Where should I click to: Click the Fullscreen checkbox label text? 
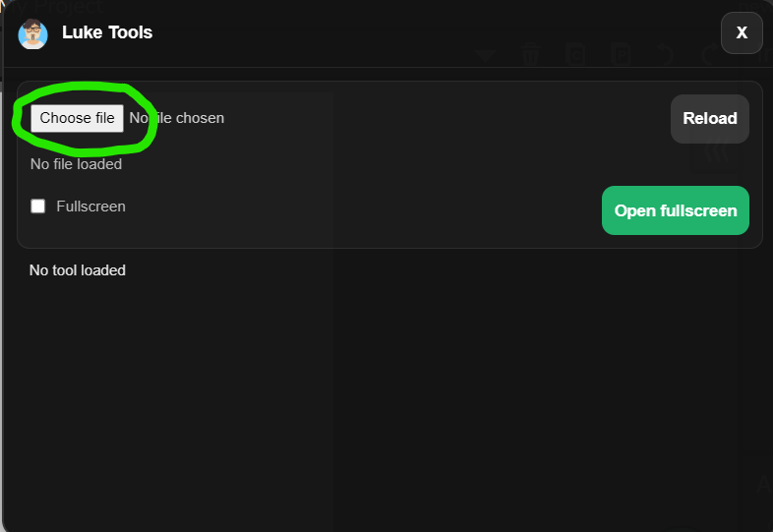pos(90,207)
